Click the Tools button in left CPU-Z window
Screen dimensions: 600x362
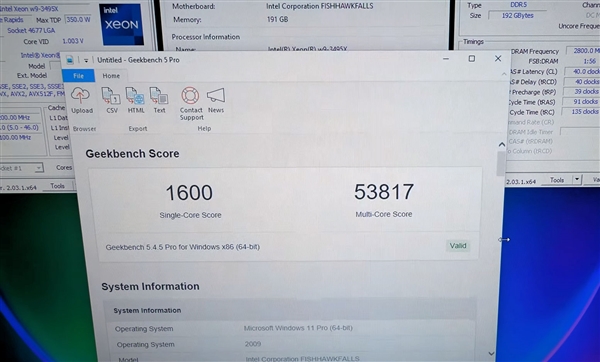pyautogui.click(x=57, y=186)
